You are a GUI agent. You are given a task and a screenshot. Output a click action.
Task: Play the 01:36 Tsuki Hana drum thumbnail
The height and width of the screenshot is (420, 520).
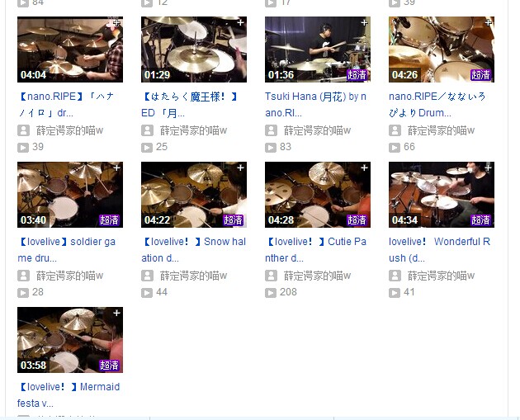[318, 50]
